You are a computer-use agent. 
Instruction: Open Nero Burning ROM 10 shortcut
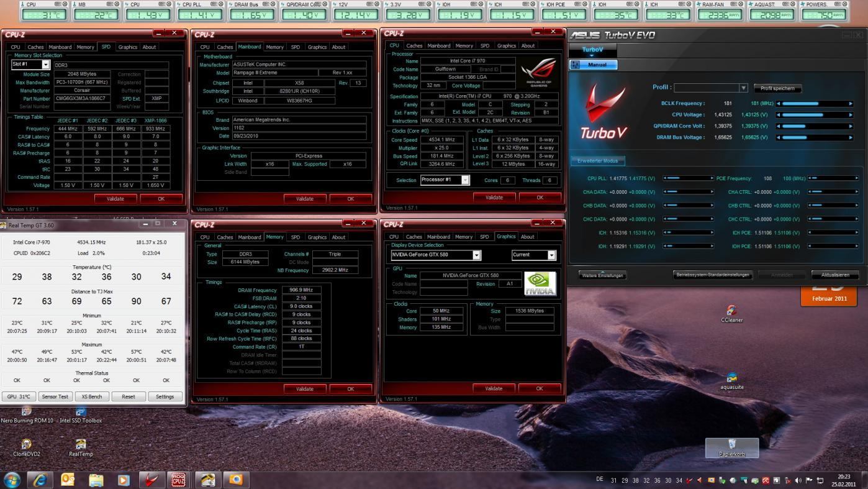point(26,415)
